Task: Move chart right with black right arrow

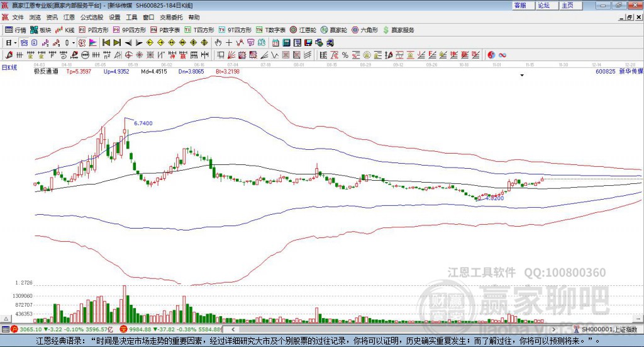Action: (139, 43)
